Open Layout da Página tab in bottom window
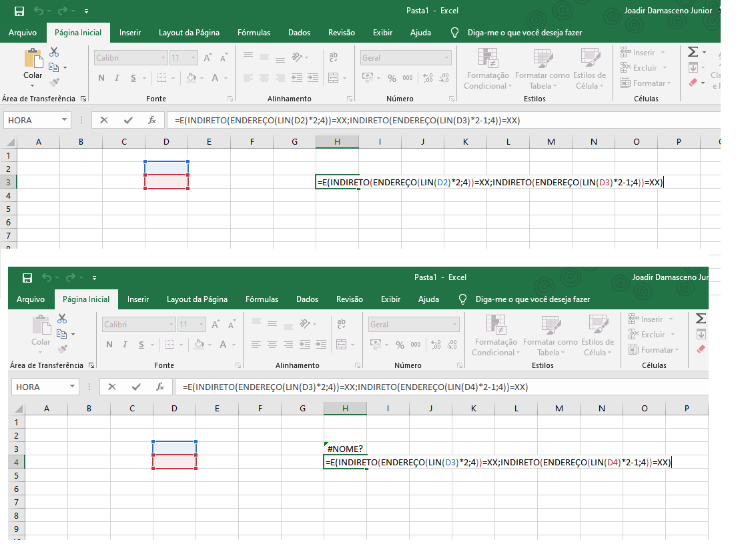Image resolution: width=750 pixels, height=560 pixels. tap(197, 299)
